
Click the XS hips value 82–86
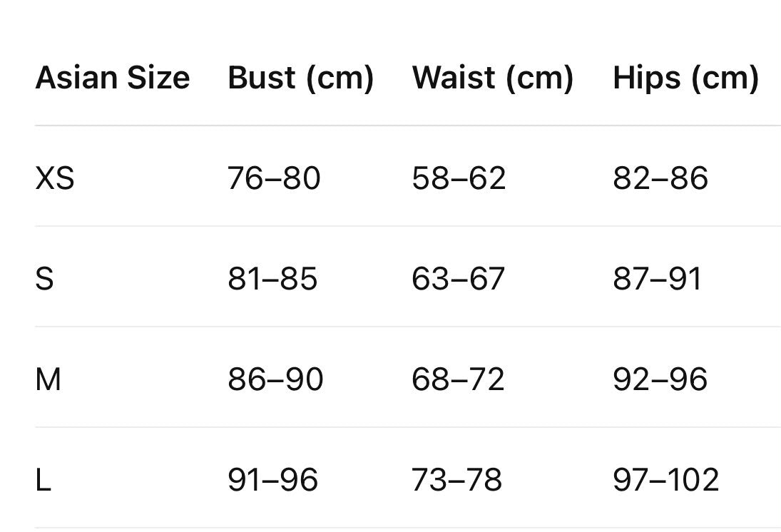tap(660, 178)
